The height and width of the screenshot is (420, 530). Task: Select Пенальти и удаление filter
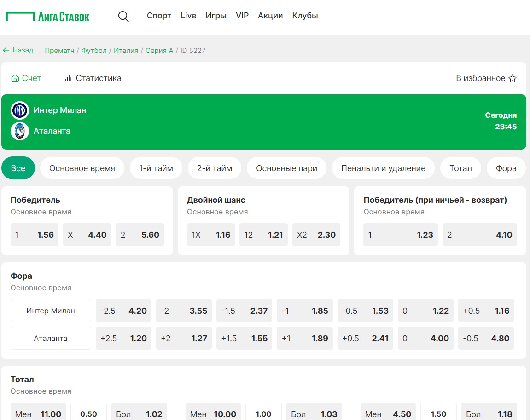point(383,168)
